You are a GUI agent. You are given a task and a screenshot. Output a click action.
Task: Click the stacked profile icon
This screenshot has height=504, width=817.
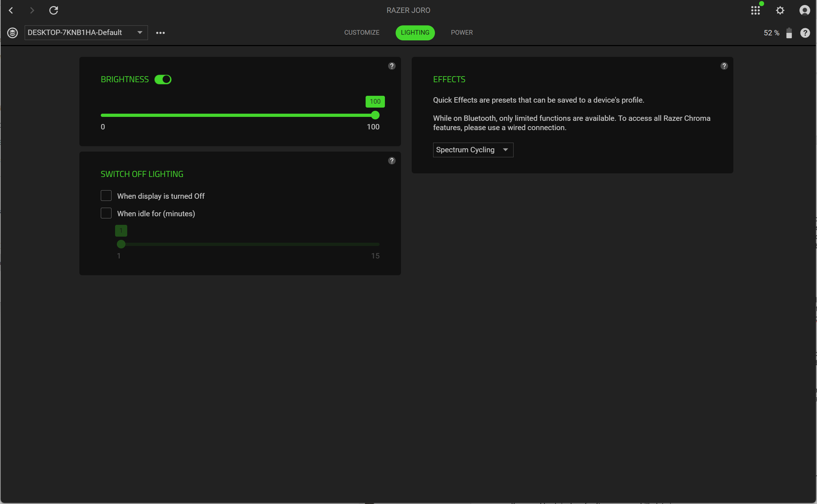click(13, 33)
